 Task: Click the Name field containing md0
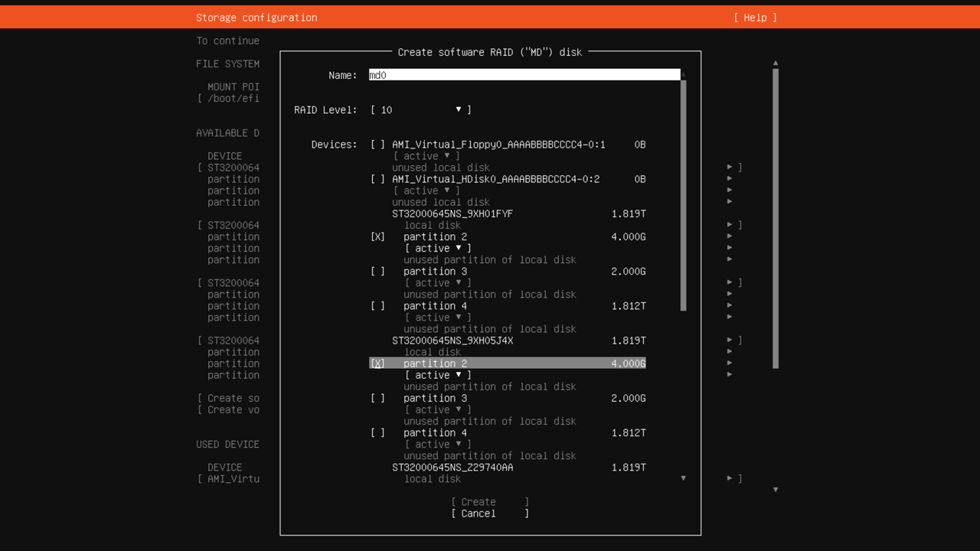click(524, 75)
